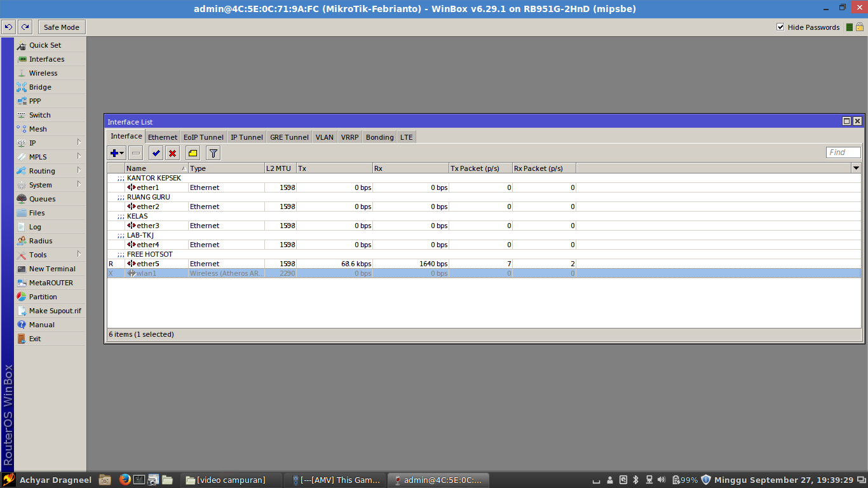Open MetaROUTER in sidebar
Image resolution: width=868 pixels, height=488 pixels.
tap(50, 283)
